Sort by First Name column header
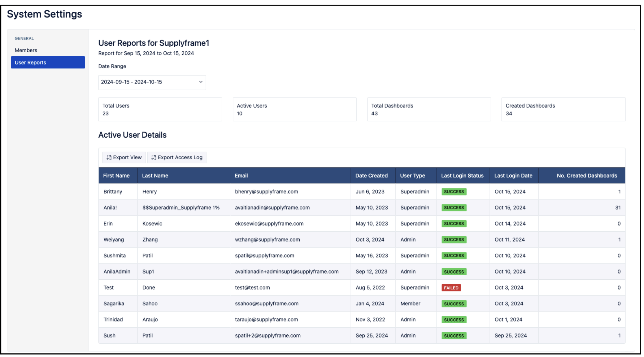Image resolution: width=644 pixels, height=357 pixels. pos(116,176)
